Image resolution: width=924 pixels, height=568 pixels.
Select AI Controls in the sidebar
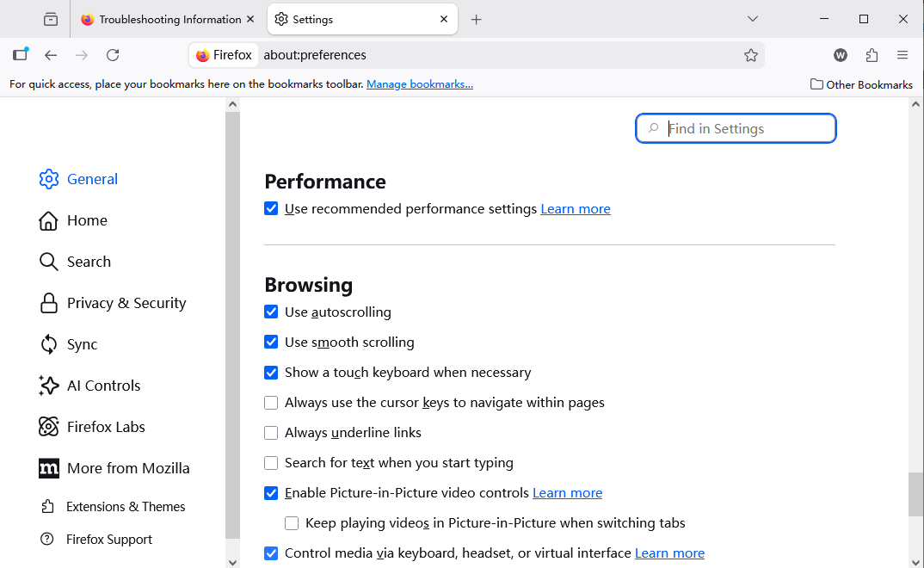pos(104,386)
